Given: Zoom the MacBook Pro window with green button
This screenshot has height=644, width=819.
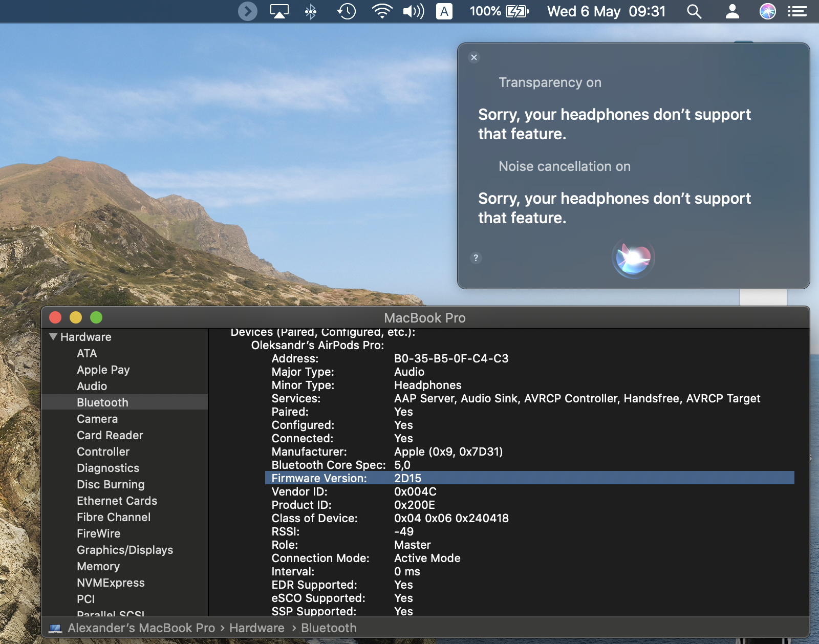Looking at the screenshot, I should coord(96,317).
